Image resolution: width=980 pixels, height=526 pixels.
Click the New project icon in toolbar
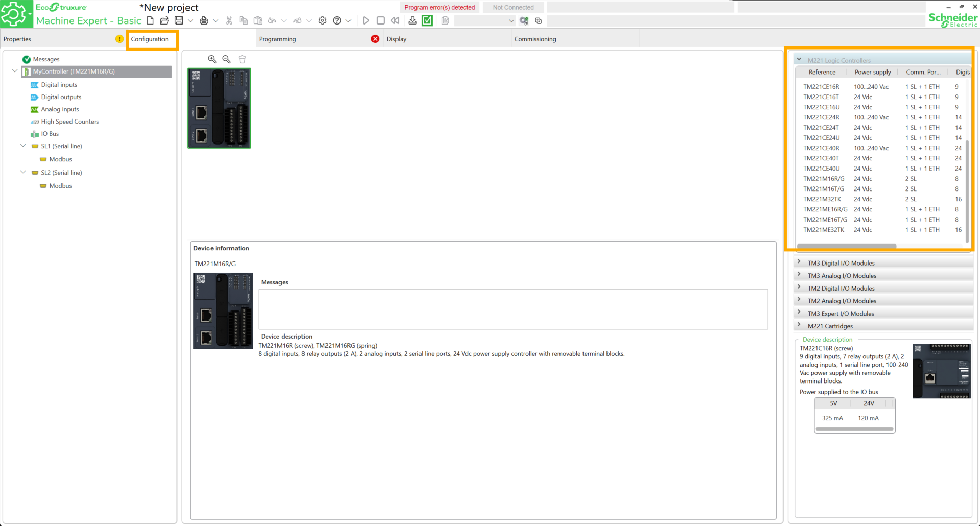[150, 20]
